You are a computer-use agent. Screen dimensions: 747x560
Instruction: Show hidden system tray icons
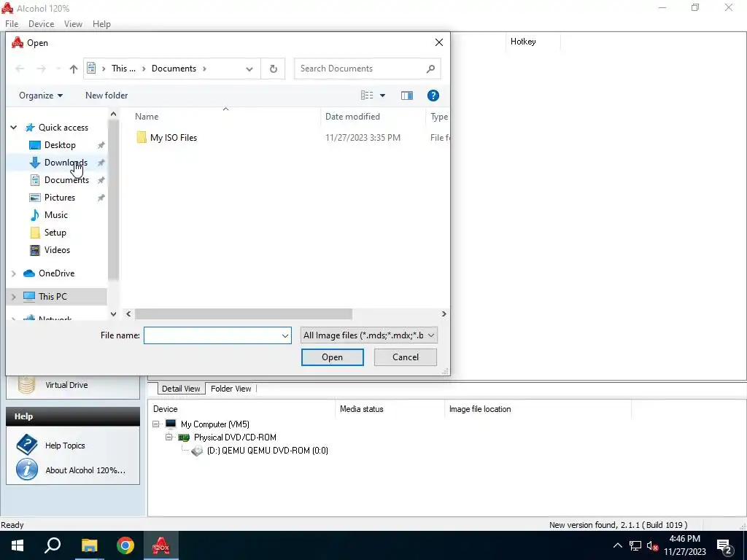[x=617, y=545]
